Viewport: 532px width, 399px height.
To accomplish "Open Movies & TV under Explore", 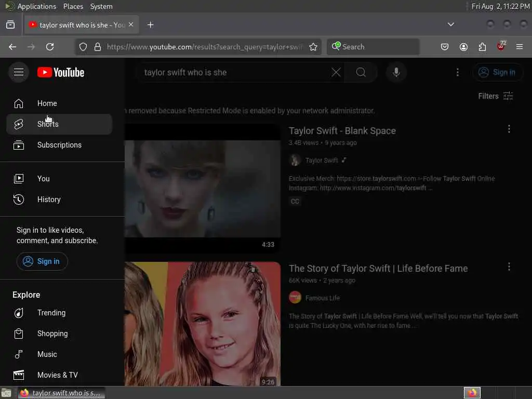I will [x=59, y=375].
